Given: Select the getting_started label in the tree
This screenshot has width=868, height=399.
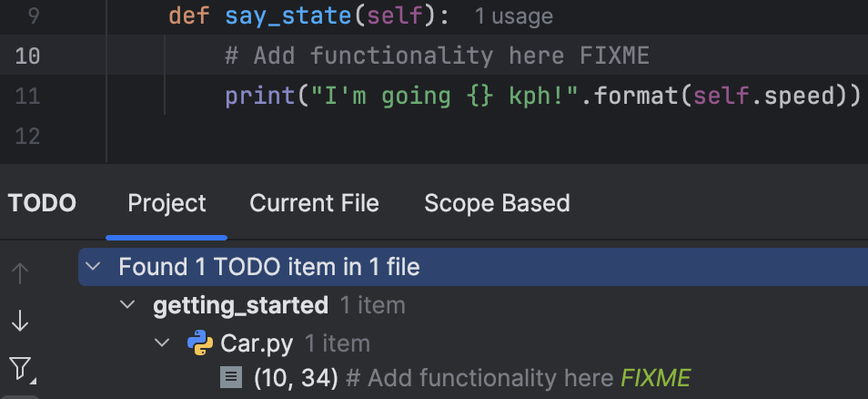Looking at the screenshot, I should pyautogui.click(x=240, y=305).
